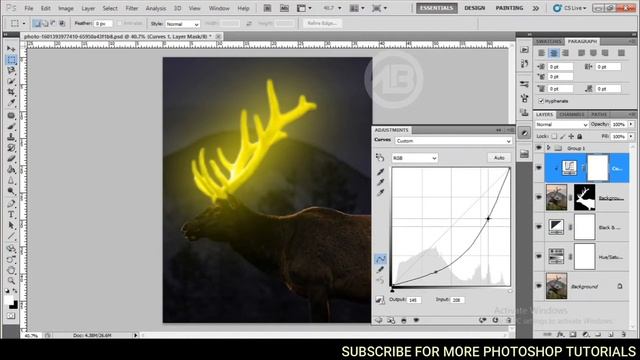The height and width of the screenshot is (360, 640).
Task: Select the Rectangular Marquee tool in toolbox
Action: coord(11,60)
